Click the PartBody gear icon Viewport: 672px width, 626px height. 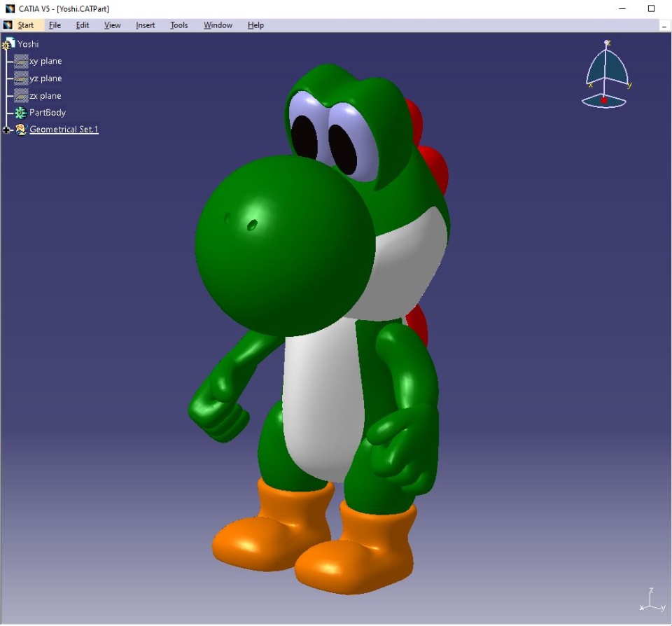[x=20, y=113]
